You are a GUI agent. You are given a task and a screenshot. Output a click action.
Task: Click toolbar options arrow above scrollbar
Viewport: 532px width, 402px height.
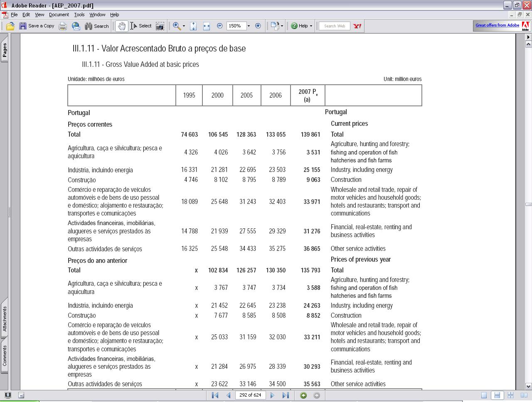[528, 37]
